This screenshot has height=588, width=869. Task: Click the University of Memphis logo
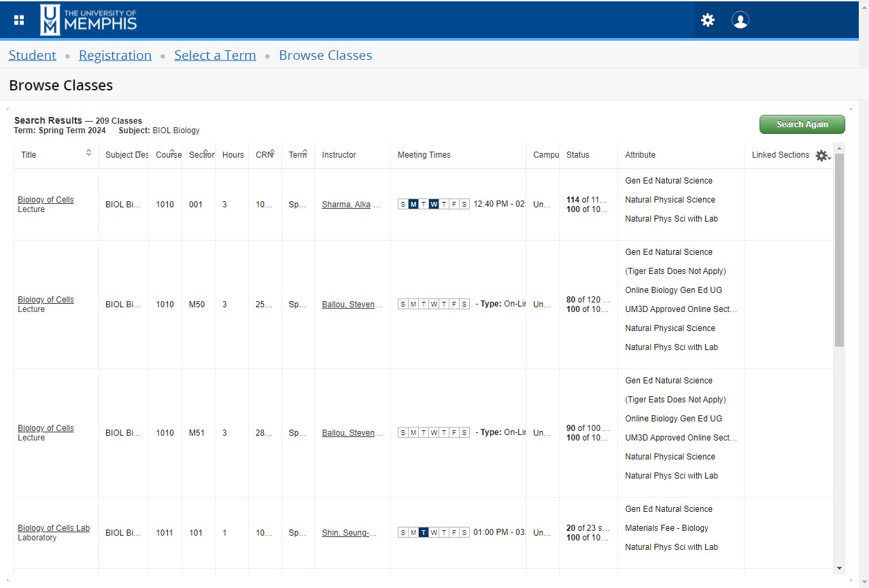tap(89, 20)
